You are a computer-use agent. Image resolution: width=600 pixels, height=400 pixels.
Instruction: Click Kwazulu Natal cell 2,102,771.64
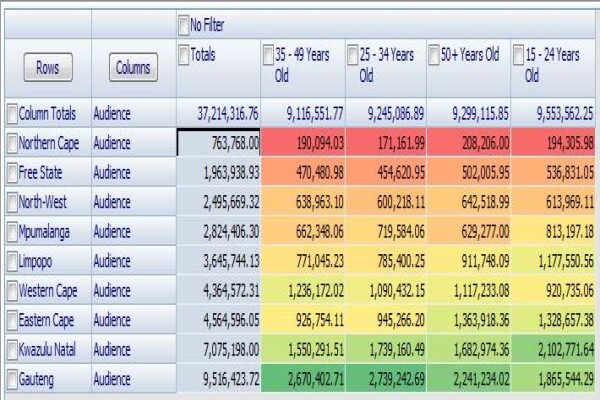click(x=553, y=349)
